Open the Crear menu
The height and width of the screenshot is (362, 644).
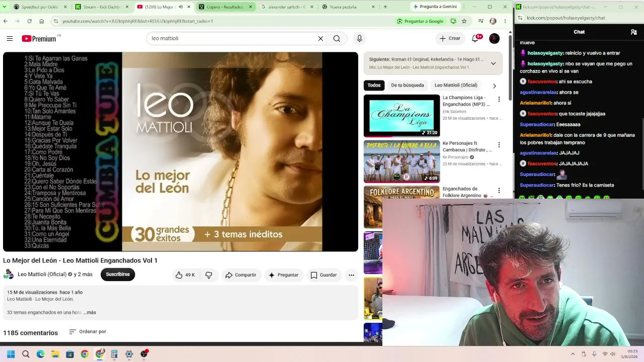pos(450,39)
